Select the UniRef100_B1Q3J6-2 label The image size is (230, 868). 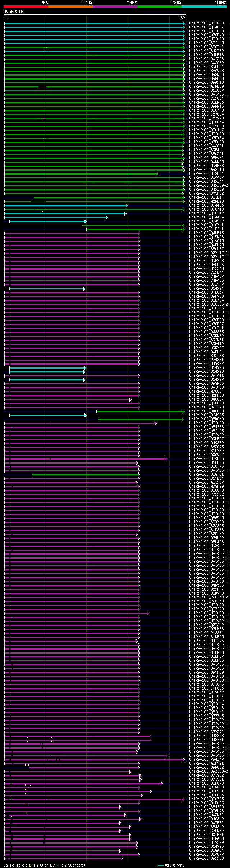tap(208, 304)
